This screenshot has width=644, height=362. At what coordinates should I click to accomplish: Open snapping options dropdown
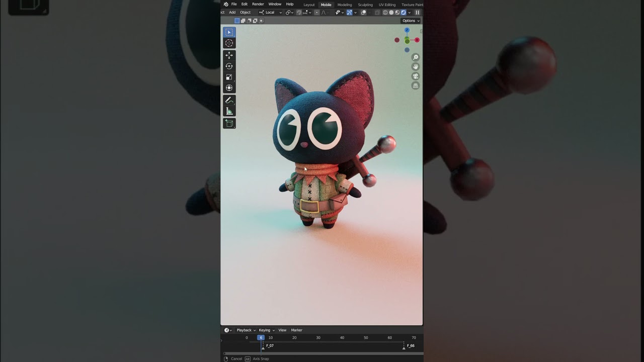click(307, 13)
